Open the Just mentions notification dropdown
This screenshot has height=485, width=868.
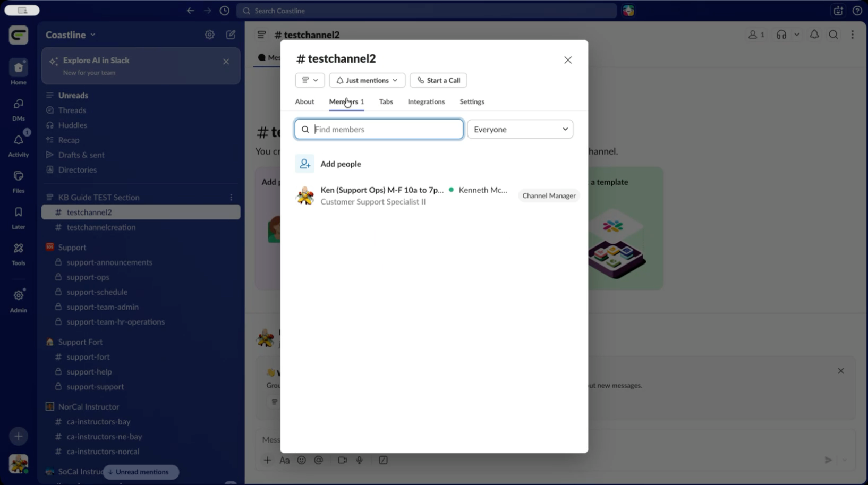click(367, 80)
